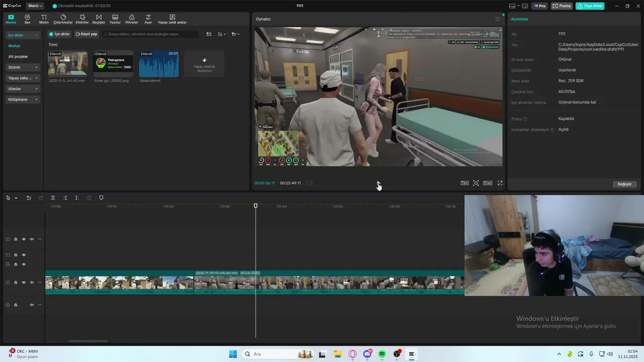
Task: Trim clip right of playhead
Action: (77, 198)
